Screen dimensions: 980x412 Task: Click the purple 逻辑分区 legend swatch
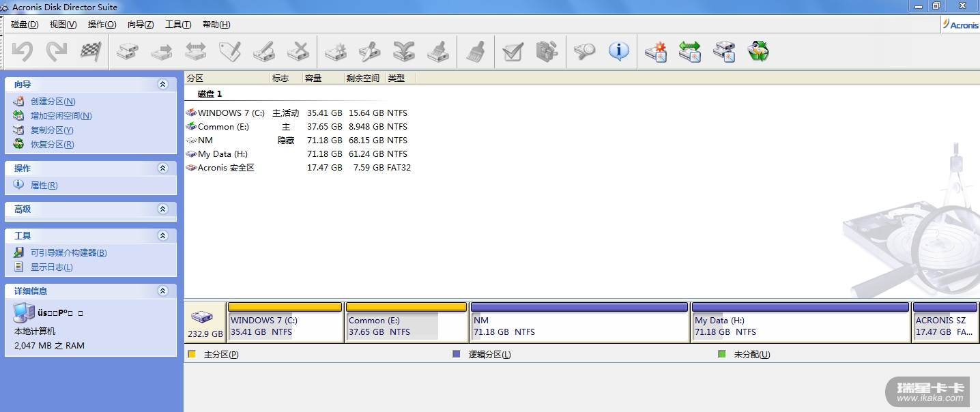click(457, 354)
